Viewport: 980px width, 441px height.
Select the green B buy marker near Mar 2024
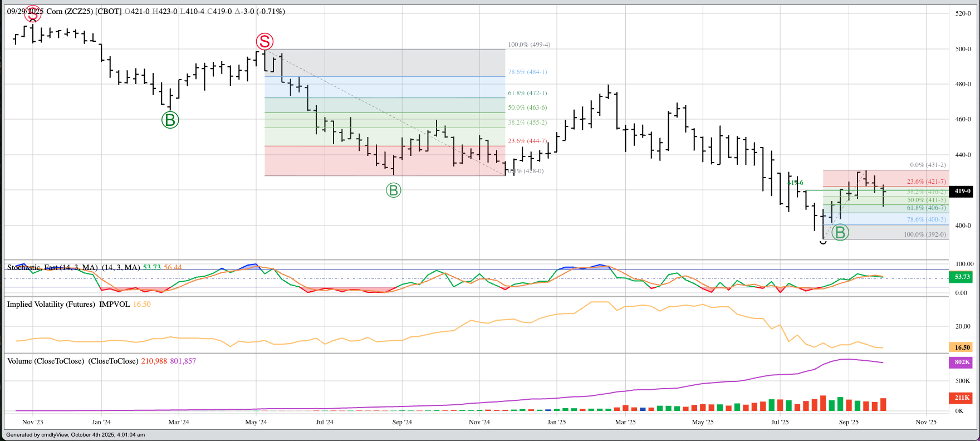point(170,120)
